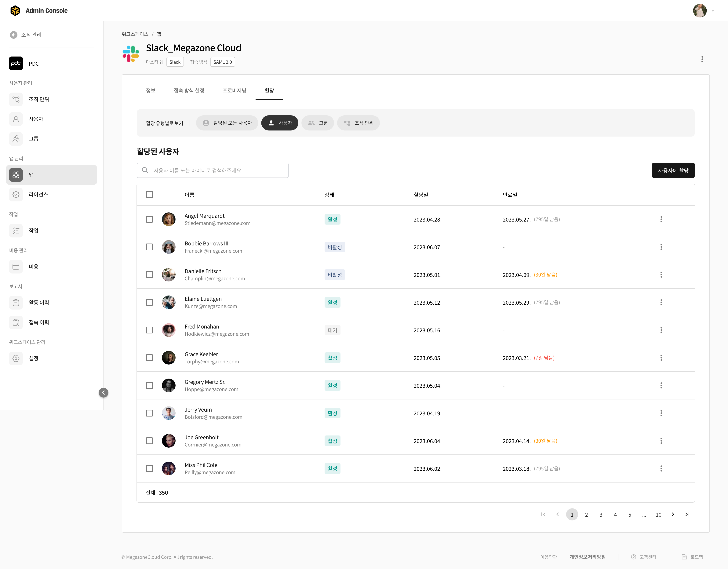Open the 개인정보처리방침 footer link
Screen dimensions: 728x569
pos(587,557)
